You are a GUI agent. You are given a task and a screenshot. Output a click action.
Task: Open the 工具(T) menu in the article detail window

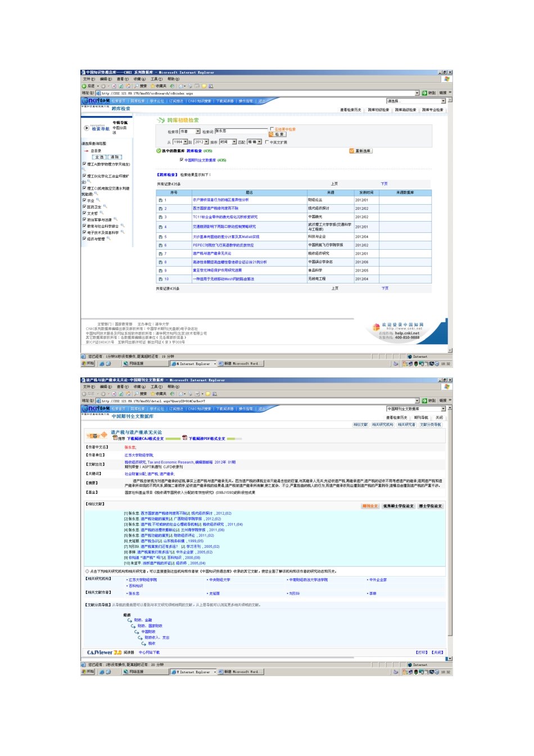coord(157,387)
